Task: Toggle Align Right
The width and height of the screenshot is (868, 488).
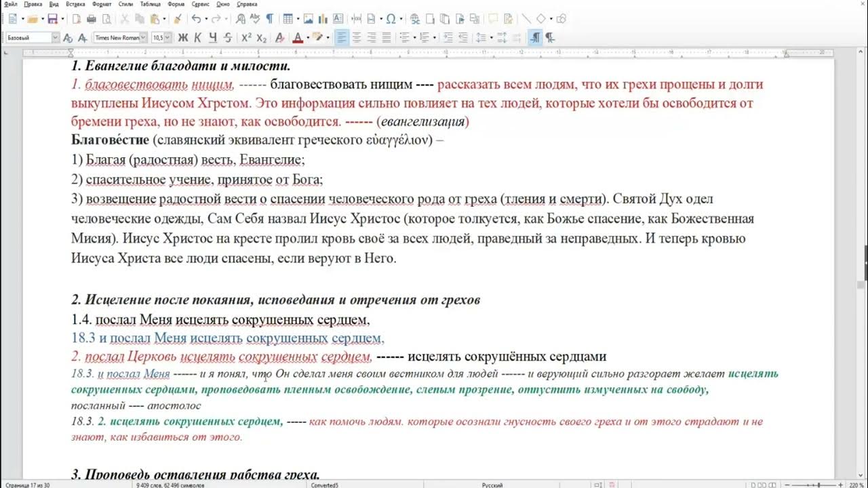Action: tap(372, 38)
